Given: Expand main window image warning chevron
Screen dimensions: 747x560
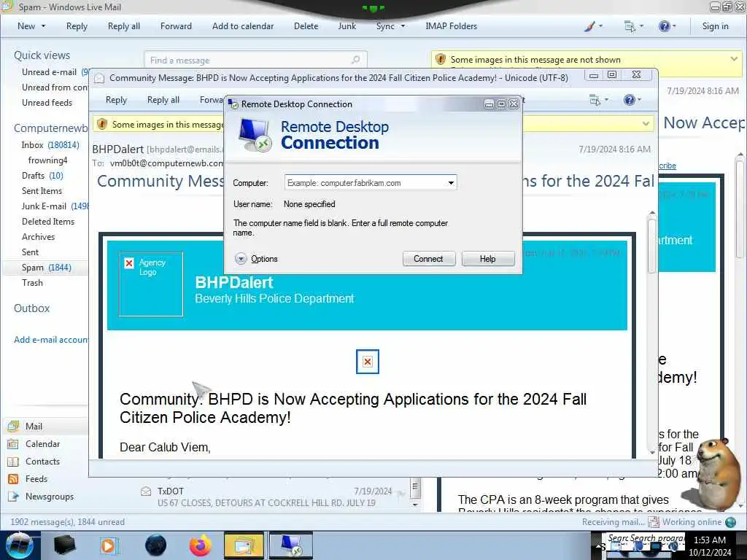Looking at the screenshot, I should pyautogui.click(x=734, y=58).
